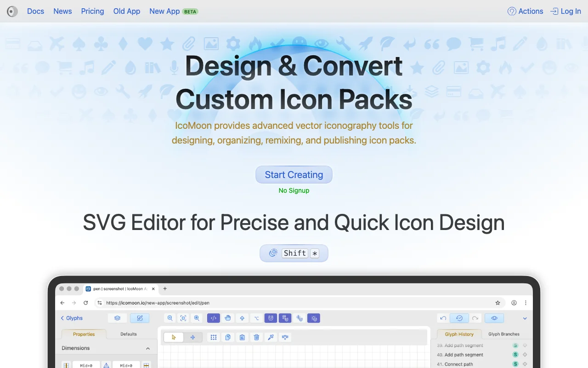Click the zoom out magnifier icon
The height and width of the screenshot is (368, 588).
pyautogui.click(x=170, y=318)
